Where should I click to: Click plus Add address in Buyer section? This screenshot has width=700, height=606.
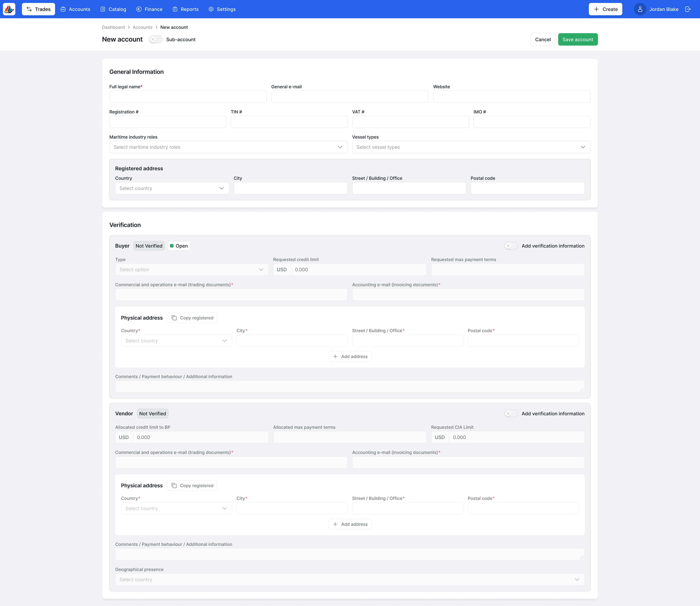tap(350, 356)
